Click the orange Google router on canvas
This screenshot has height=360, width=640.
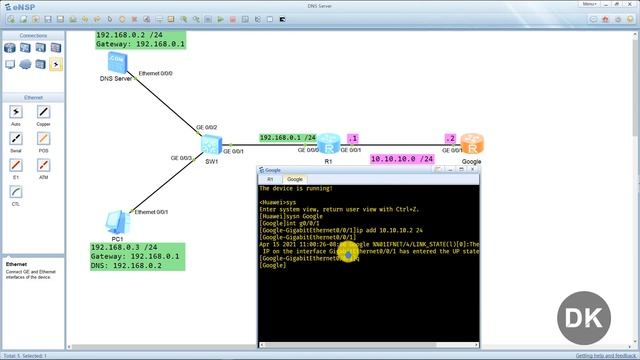click(472, 144)
